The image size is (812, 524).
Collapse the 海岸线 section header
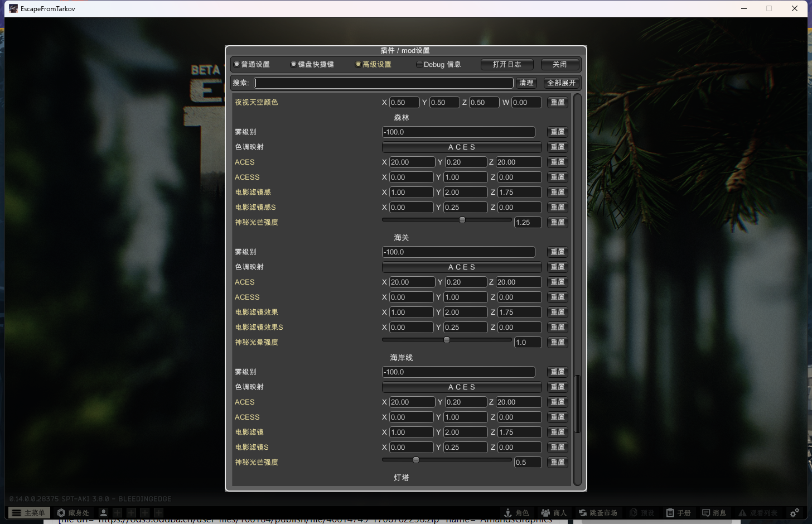click(x=402, y=358)
